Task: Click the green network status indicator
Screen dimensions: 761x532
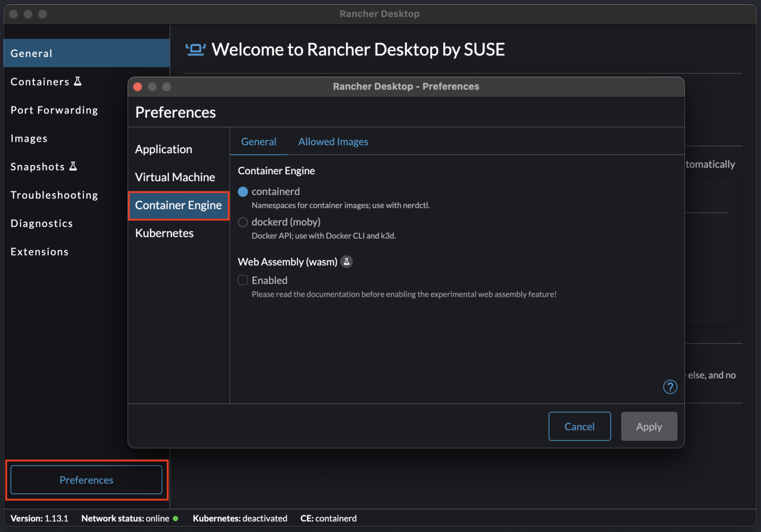Action: 175,518
